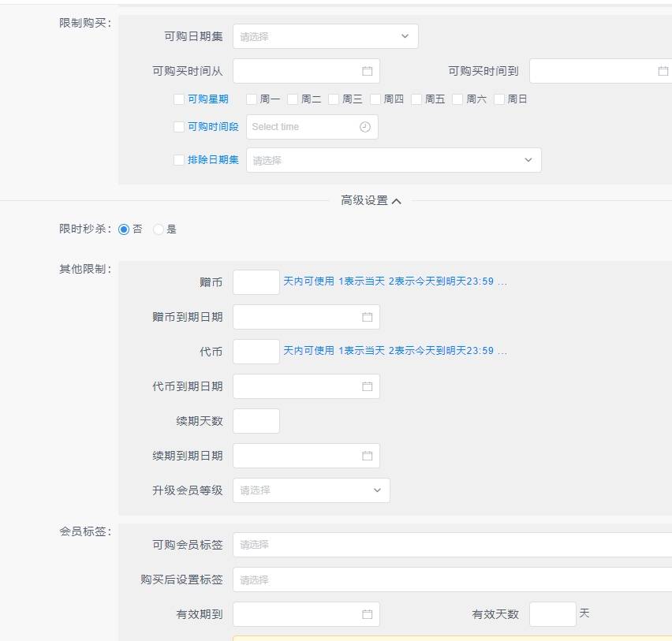Check the 周六 checkbox
The height and width of the screenshot is (641, 672).
457,99
